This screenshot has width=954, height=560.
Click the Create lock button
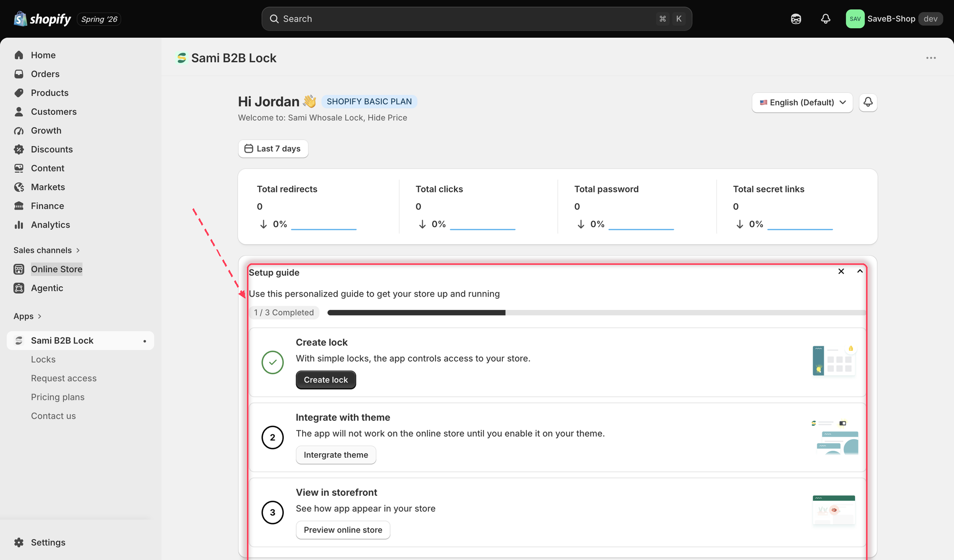point(326,380)
